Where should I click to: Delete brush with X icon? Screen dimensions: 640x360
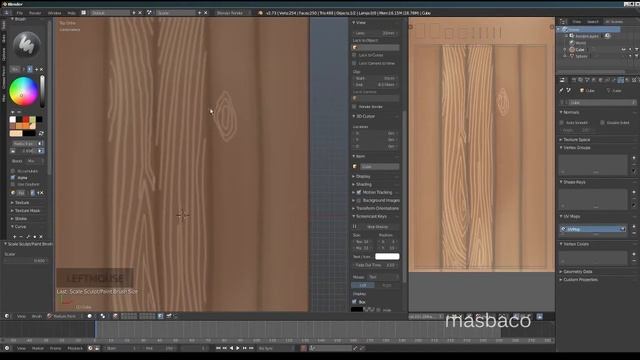tap(41, 69)
